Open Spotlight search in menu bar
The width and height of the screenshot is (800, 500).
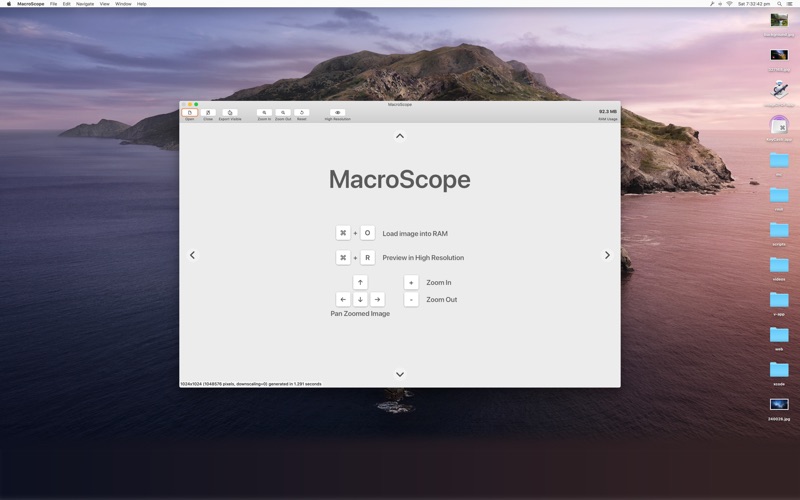pos(779,4)
